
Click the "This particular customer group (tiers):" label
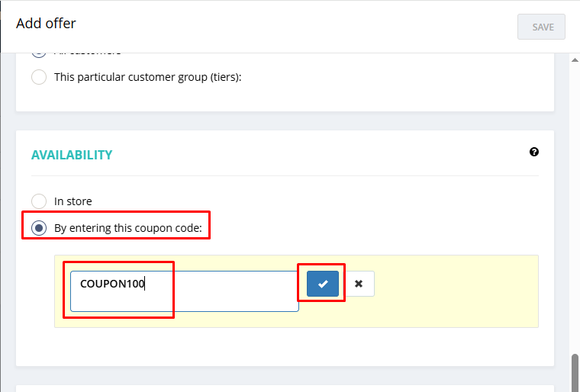pyautogui.click(x=147, y=77)
